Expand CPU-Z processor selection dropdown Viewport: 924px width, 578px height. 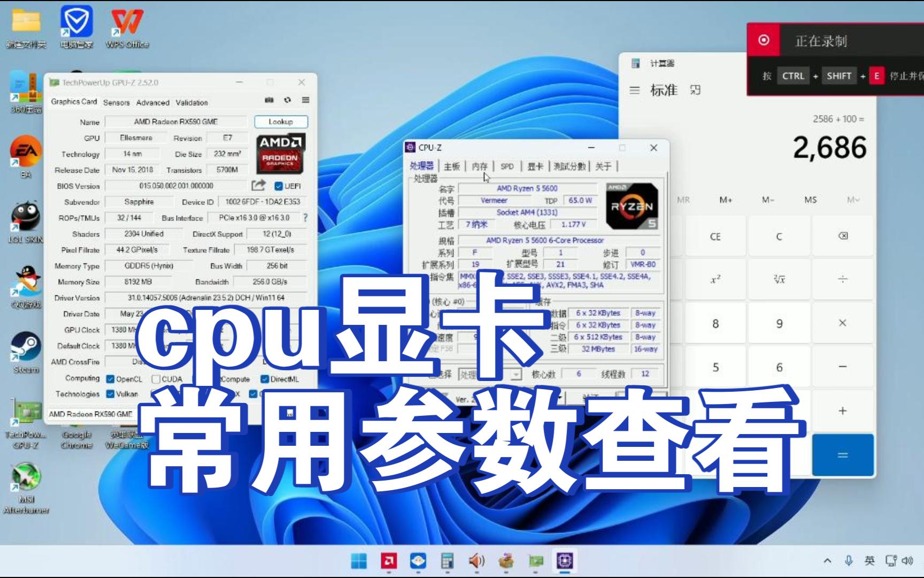click(x=516, y=375)
